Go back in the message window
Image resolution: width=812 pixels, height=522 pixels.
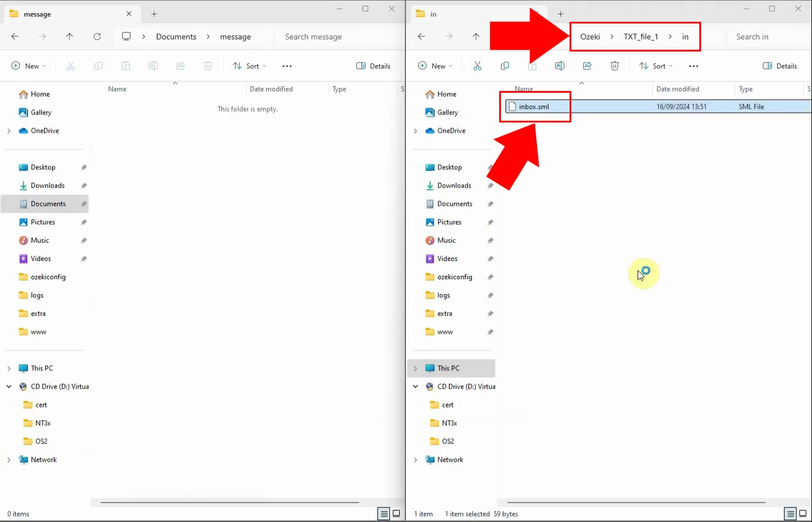coord(15,37)
